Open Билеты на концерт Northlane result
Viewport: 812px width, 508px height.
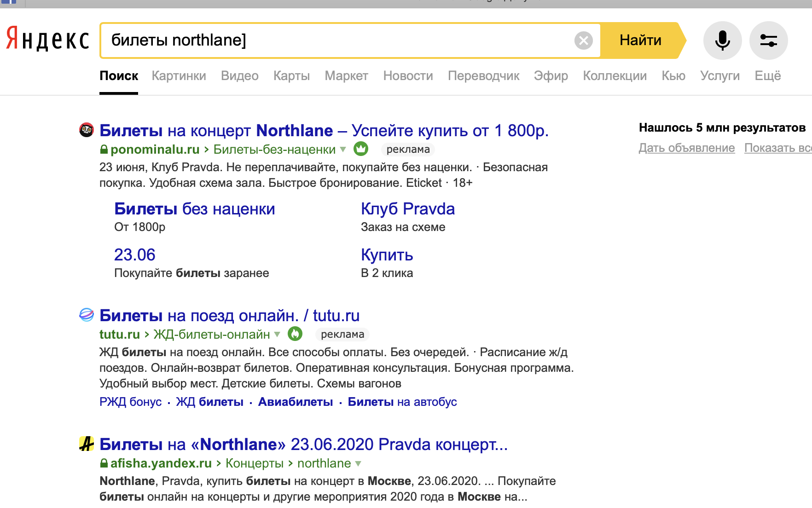[324, 131]
